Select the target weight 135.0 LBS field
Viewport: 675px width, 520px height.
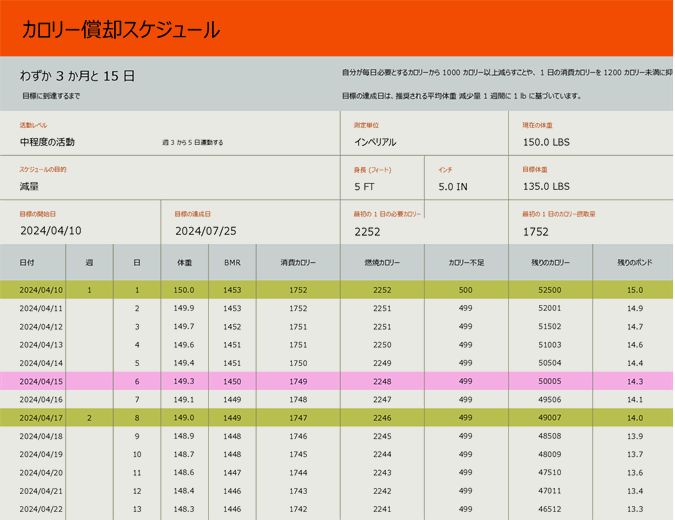click(546, 186)
